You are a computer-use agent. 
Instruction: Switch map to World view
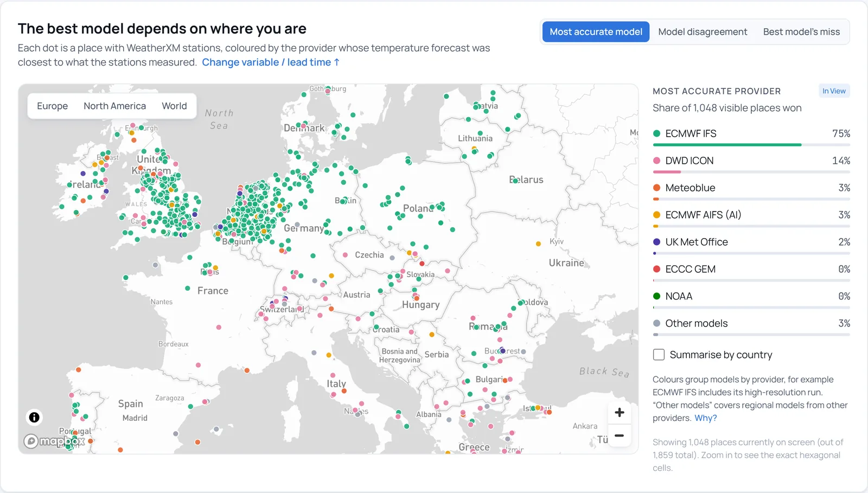(174, 106)
